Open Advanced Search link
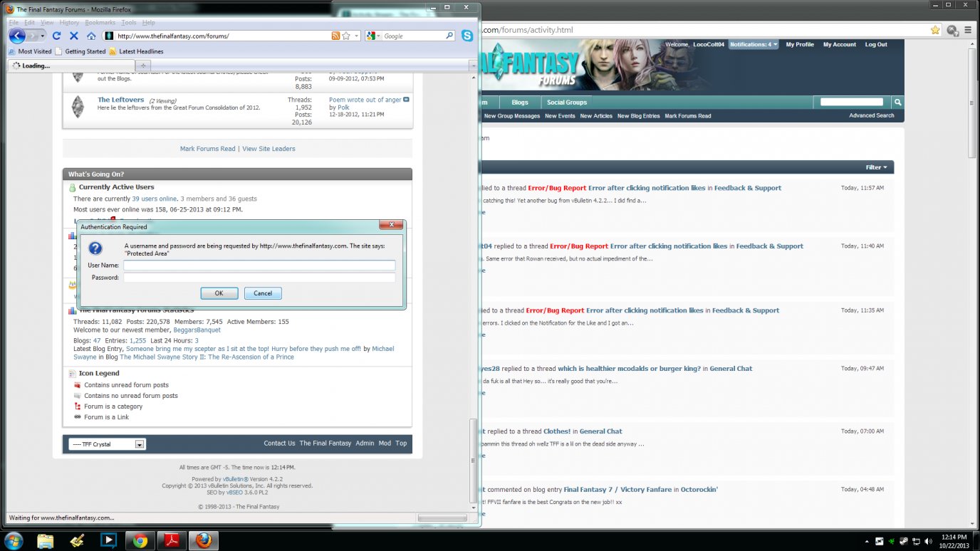 click(x=872, y=115)
